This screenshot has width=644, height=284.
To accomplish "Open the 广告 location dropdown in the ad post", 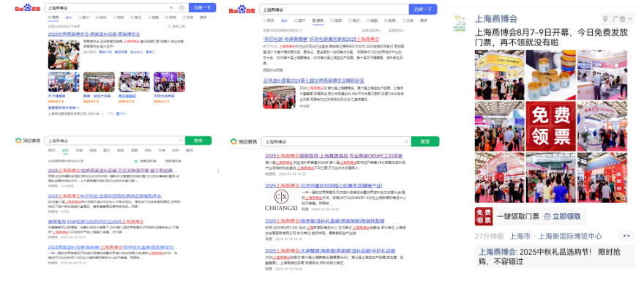I will [618, 19].
